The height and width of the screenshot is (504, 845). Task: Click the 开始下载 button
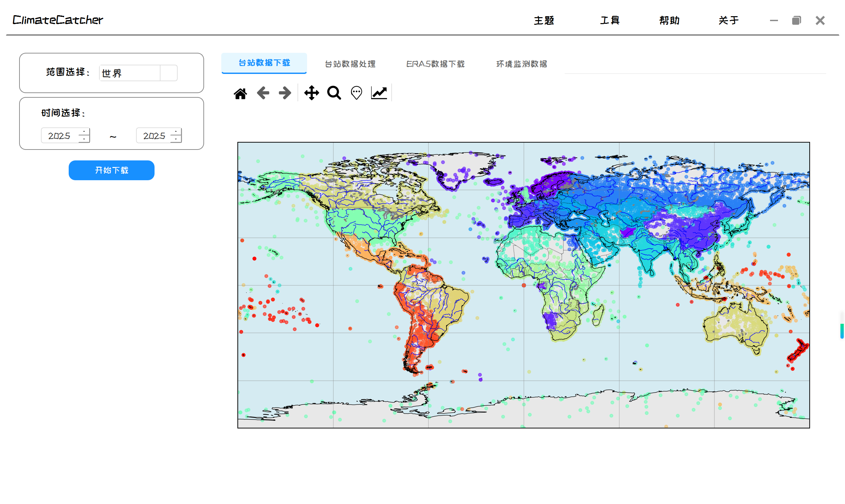point(111,170)
